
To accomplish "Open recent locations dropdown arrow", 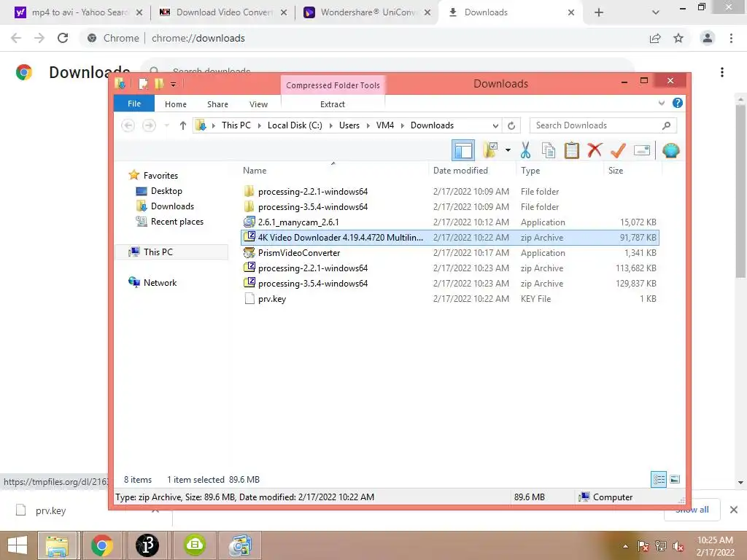I will pos(167,125).
